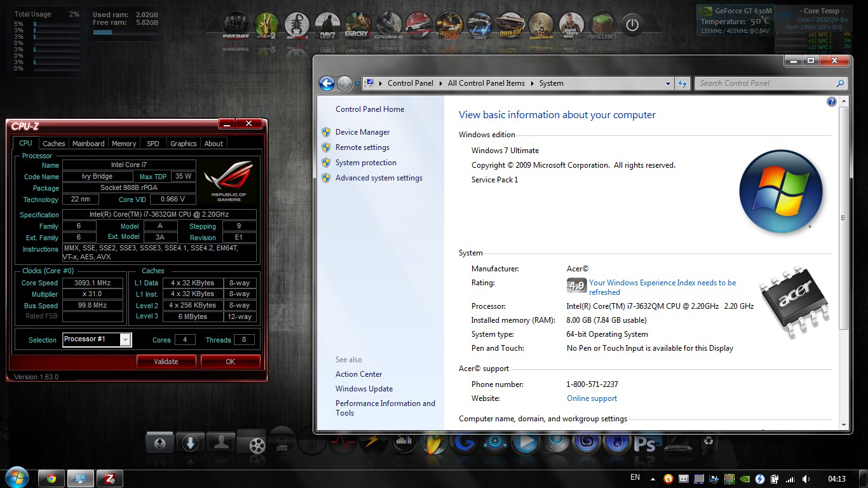The width and height of the screenshot is (868, 488).
Task: Launch Minecraft from the dock
Action: coord(602,25)
